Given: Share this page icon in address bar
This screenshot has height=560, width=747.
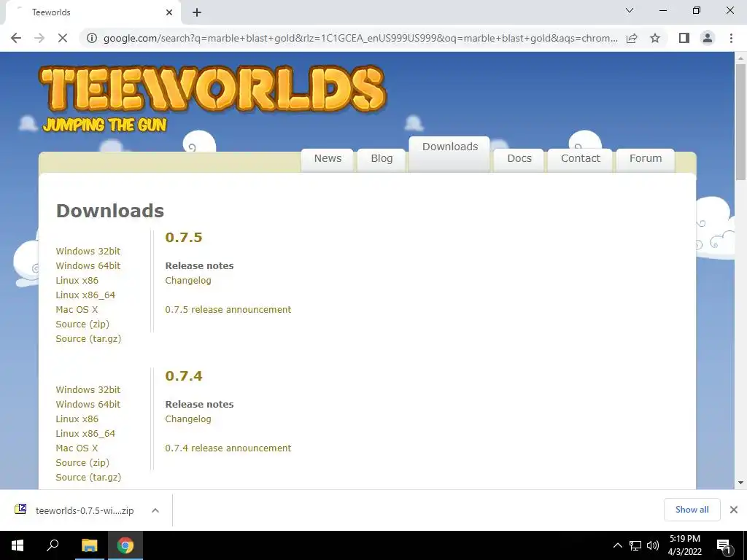Looking at the screenshot, I should coord(632,38).
